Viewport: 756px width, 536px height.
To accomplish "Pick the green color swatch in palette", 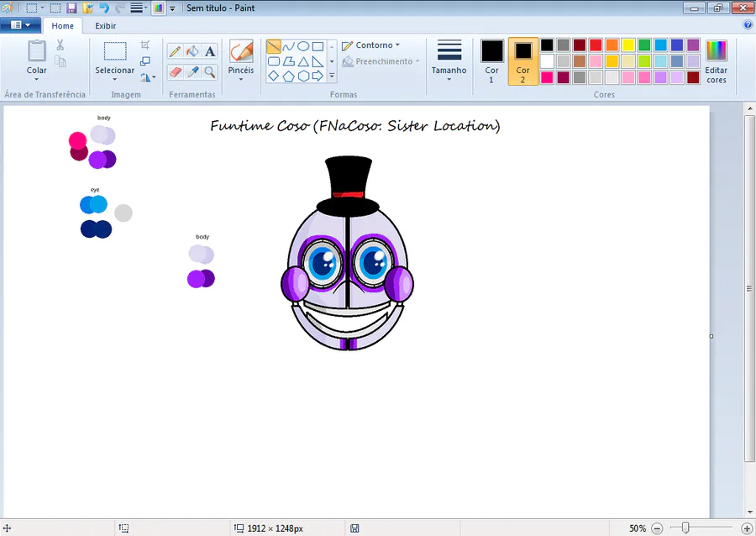I will coord(644,45).
